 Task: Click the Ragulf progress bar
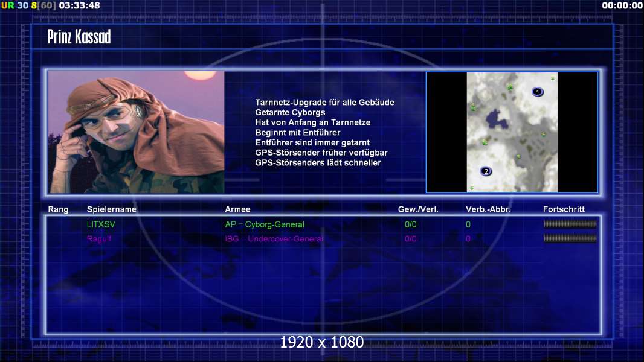click(570, 238)
